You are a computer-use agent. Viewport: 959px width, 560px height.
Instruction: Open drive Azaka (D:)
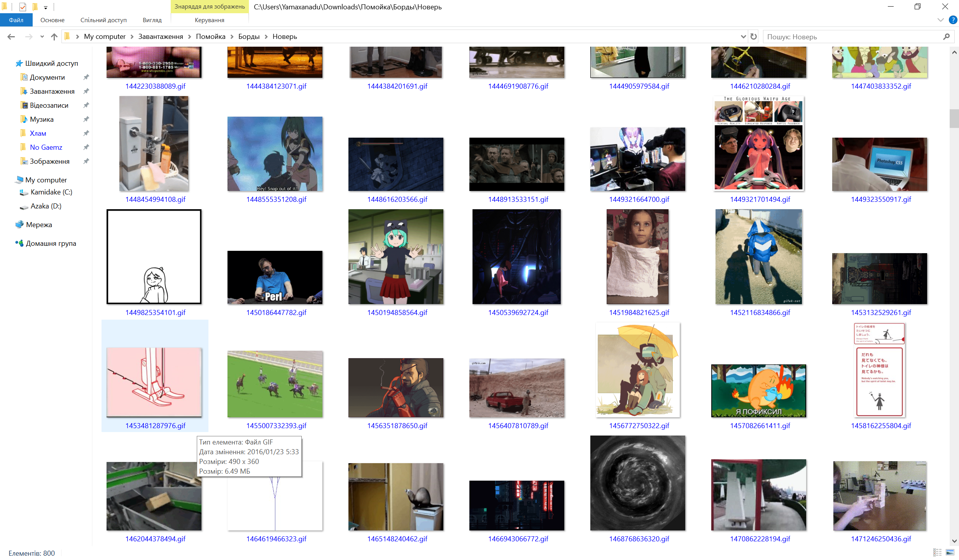[x=46, y=206]
